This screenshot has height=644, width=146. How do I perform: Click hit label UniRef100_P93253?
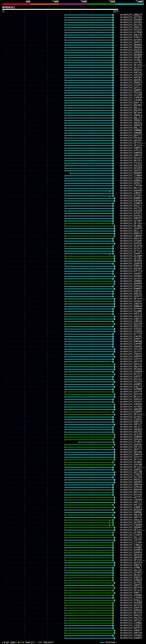click(x=131, y=30)
